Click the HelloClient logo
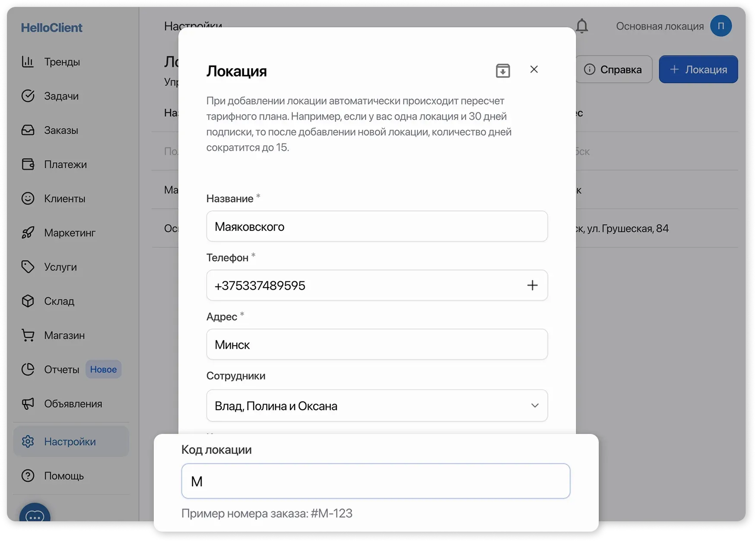This screenshot has width=756, height=542. coord(51,28)
